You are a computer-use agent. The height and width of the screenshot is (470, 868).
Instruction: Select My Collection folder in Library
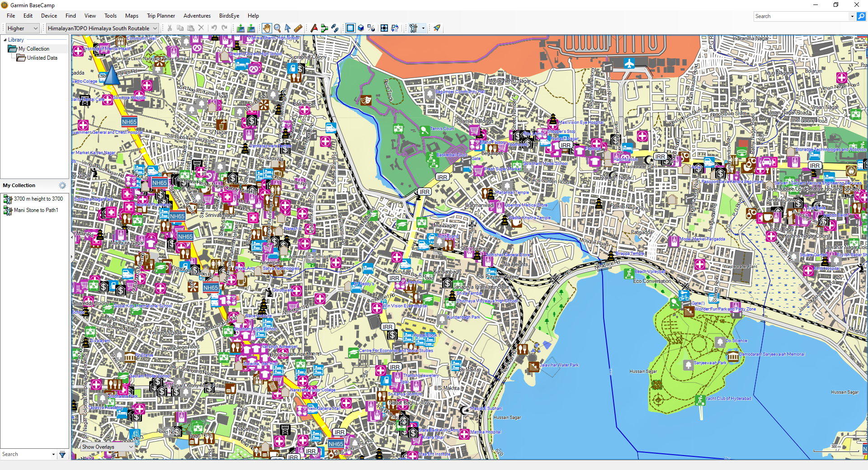(33, 49)
